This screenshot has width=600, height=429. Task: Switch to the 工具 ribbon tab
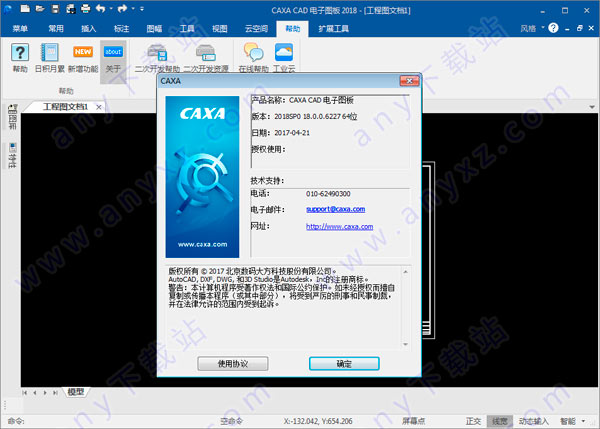[x=187, y=29]
